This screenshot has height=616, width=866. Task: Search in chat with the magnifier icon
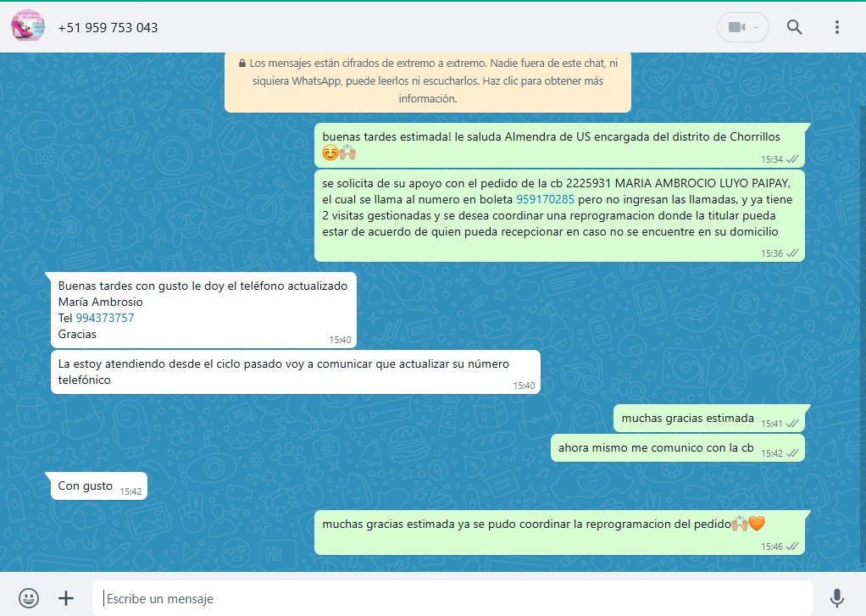tap(794, 27)
